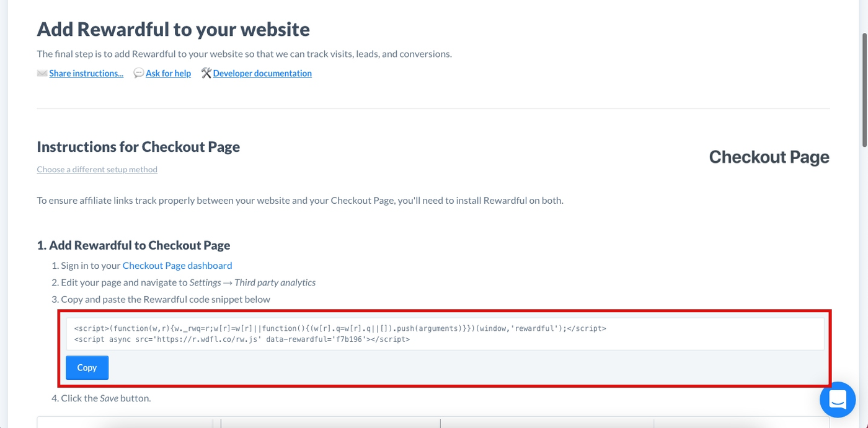Click the 'Settings → Third party analytics' text
Viewport: 868px width, 428px height.
pos(252,282)
